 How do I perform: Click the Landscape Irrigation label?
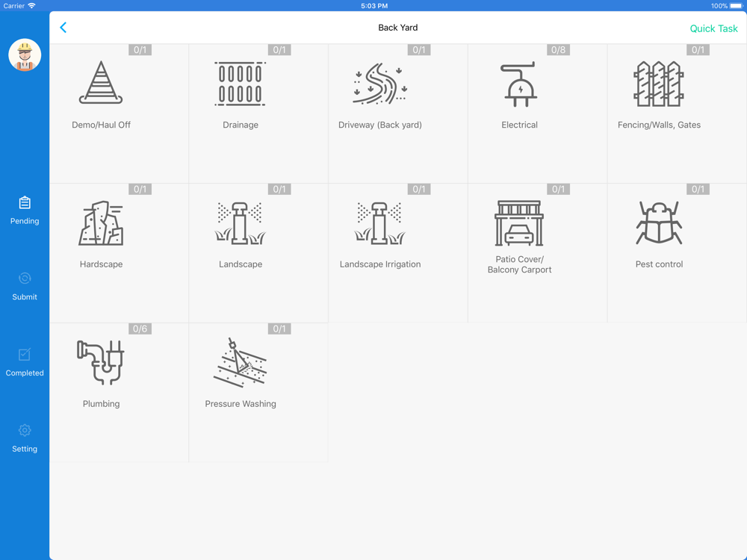[x=379, y=264]
